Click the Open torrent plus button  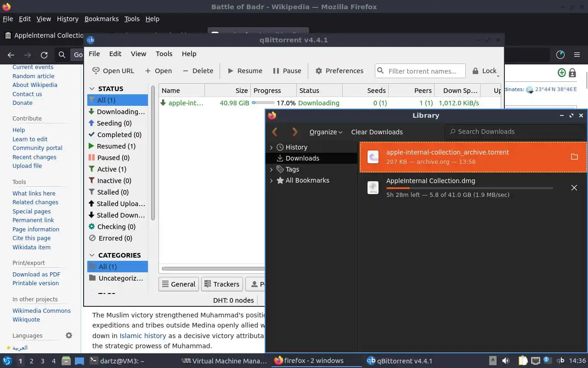(158, 71)
